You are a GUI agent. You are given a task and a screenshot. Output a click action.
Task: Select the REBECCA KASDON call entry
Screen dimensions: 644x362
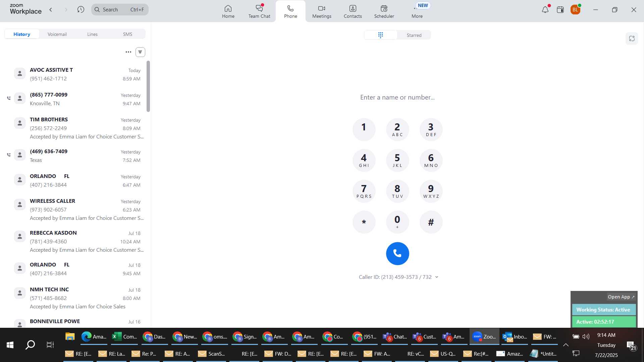click(x=76, y=241)
